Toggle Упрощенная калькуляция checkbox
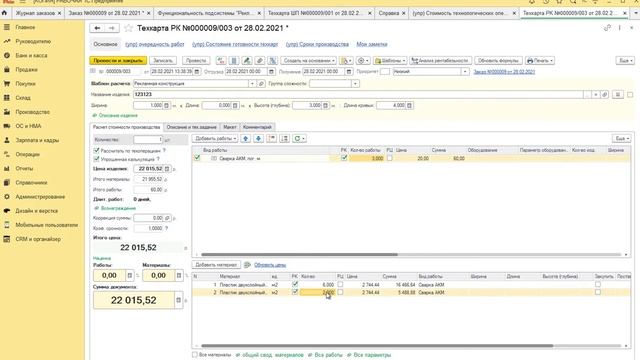Image resolution: width=640 pixels, height=360 pixels. point(97,159)
